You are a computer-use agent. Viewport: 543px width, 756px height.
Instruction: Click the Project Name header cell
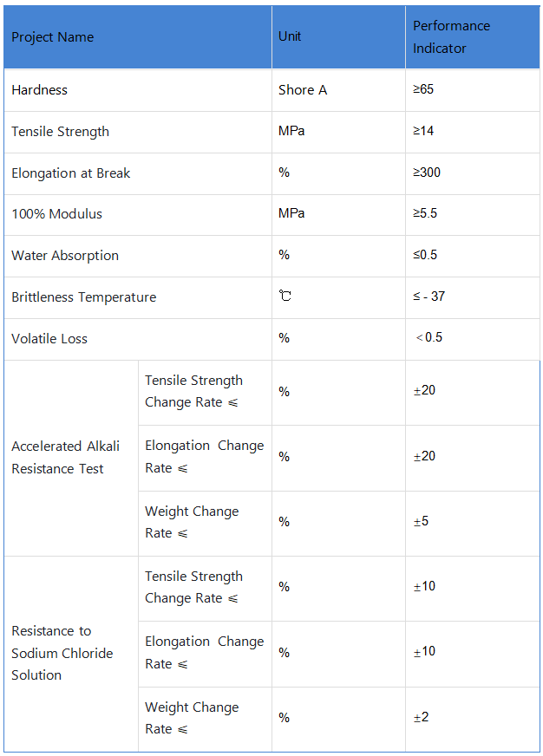(52, 37)
